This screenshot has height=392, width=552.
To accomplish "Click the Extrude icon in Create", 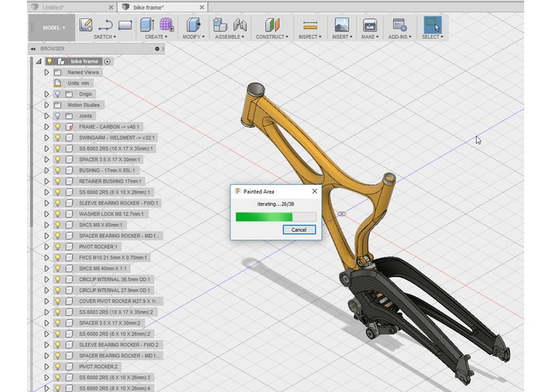I will tap(147, 25).
